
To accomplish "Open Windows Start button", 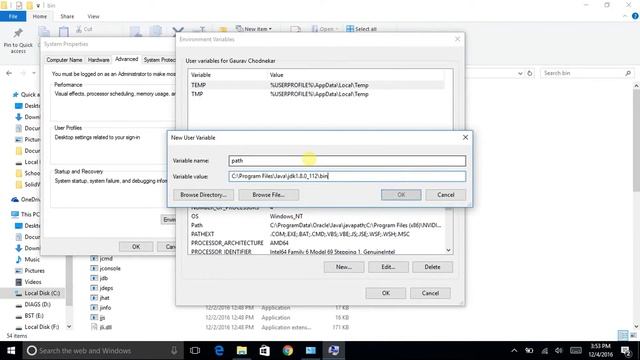I will (11, 351).
